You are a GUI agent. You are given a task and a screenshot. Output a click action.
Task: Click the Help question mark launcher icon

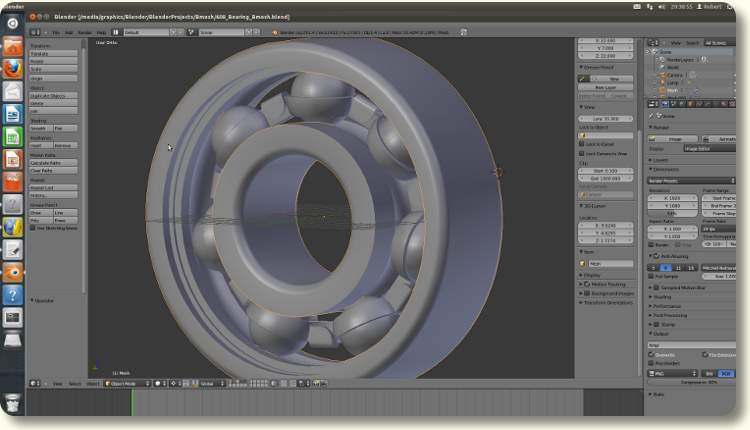point(13,295)
